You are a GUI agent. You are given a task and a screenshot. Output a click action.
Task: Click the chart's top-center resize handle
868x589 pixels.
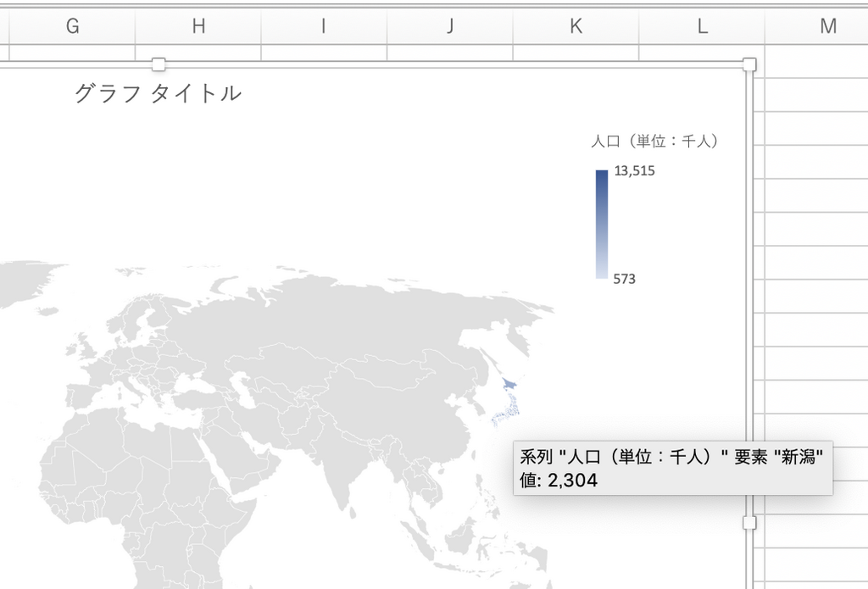[158, 65]
